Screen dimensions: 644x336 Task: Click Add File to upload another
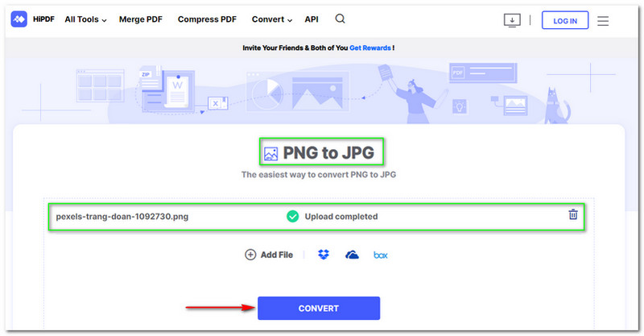(x=269, y=255)
